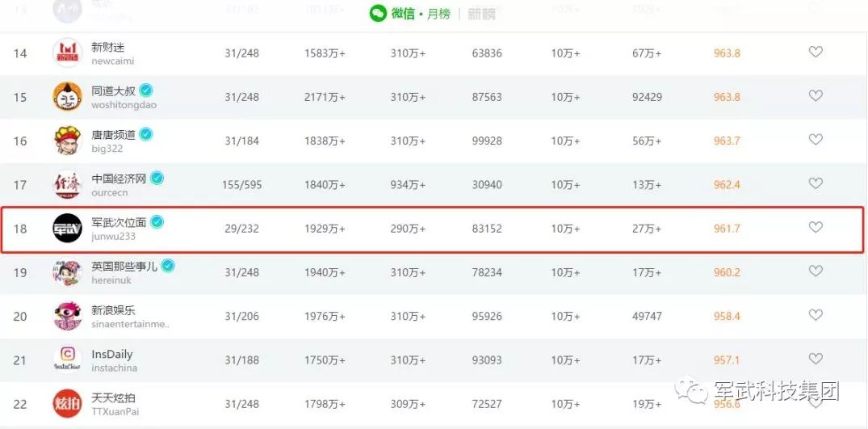Click the 军武次位面 black logo avatar
This screenshot has height=429, width=868.
point(67,229)
